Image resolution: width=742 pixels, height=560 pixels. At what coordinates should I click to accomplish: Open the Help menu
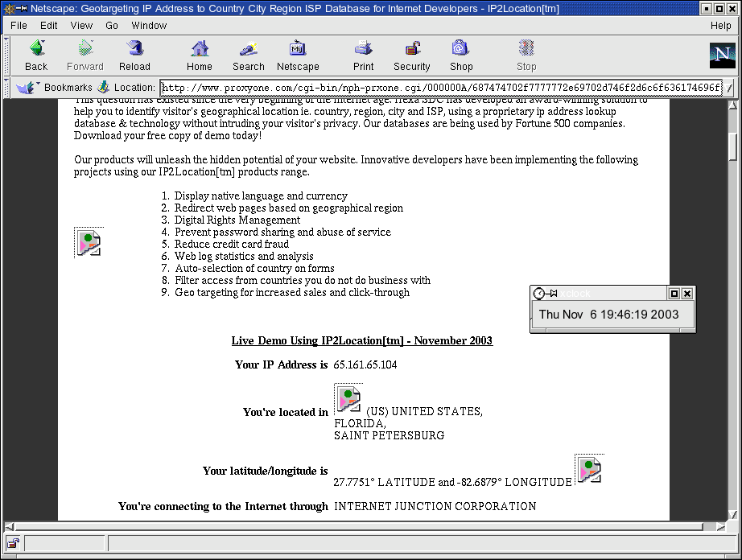721,26
